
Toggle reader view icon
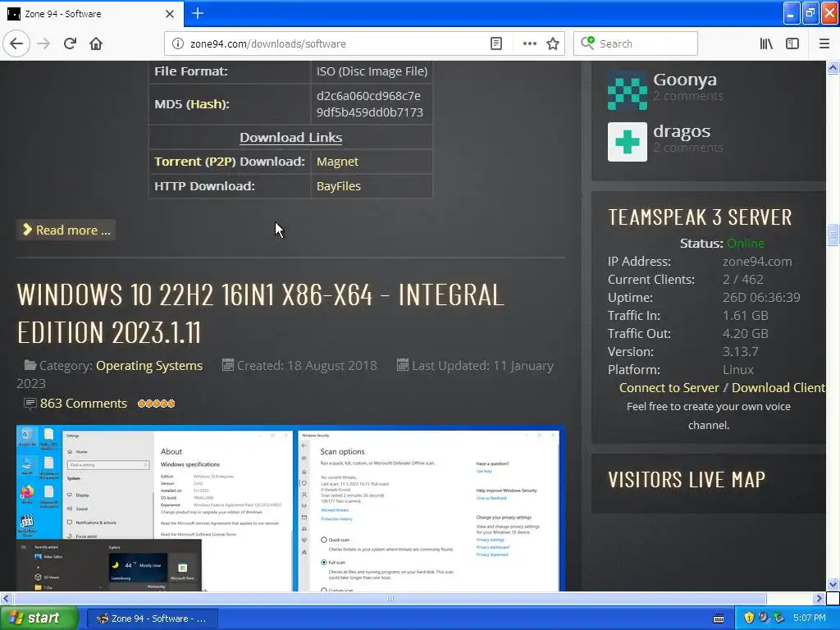point(496,43)
